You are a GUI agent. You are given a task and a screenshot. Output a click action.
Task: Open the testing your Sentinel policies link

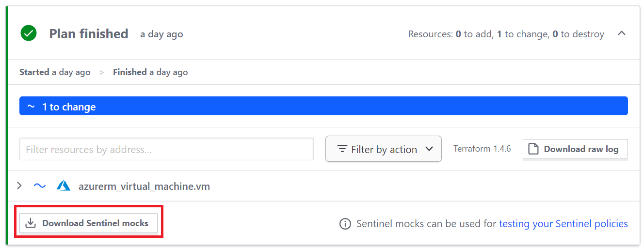(x=563, y=224)
